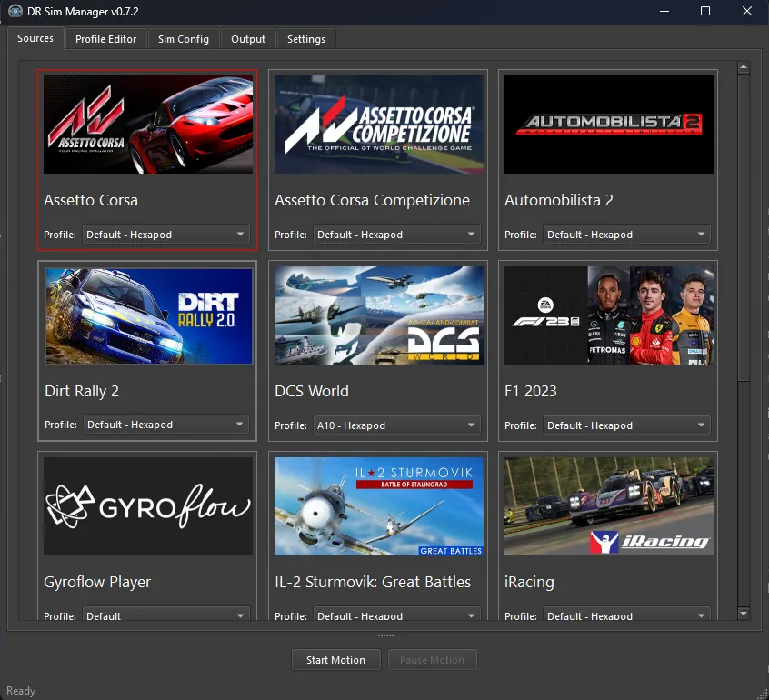Minimize the DR Sim Manager window
Viewport: 769px width, 700px height.
pos(664,11)
